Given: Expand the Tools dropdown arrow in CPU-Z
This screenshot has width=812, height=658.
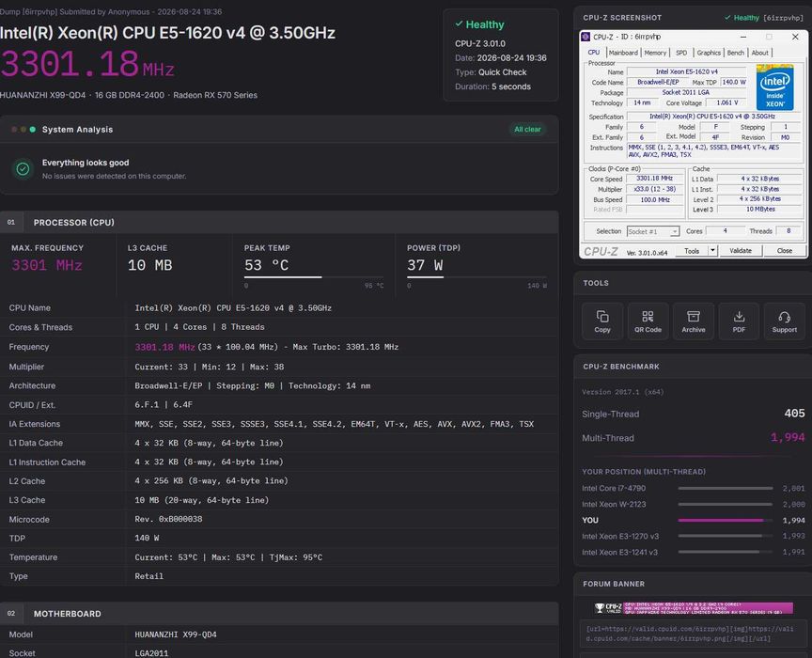Looking at the screenshot, I should pos(712,251).
